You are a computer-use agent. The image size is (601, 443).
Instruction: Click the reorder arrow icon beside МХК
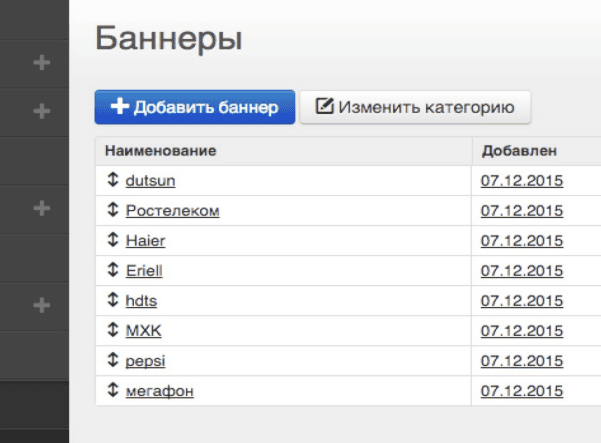pos(113,330)
